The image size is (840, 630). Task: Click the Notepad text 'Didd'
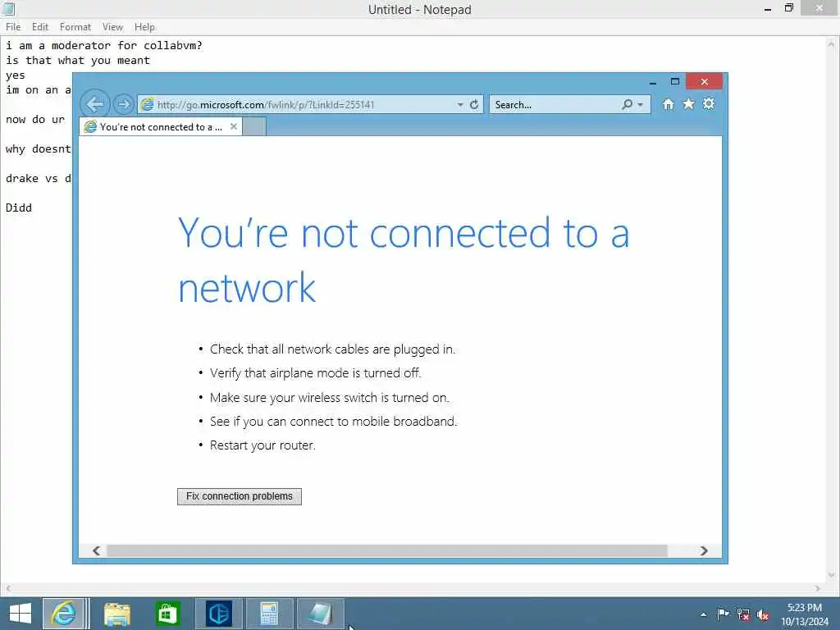coord(19,208)
